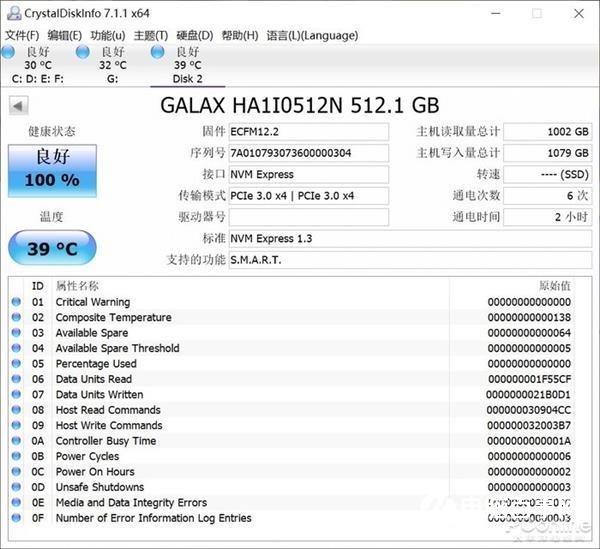
Task: Select the G: disk tab
Action: (112, 65)
